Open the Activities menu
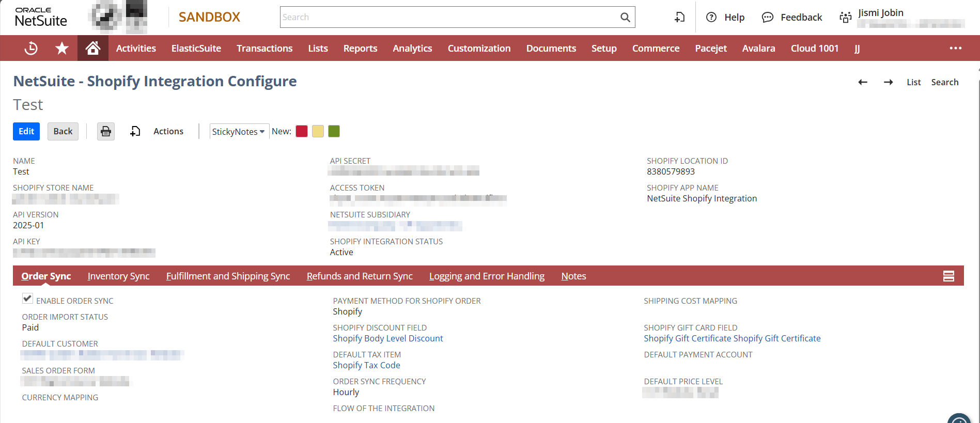This screenshot has height=423, width=980. point(136,48)
